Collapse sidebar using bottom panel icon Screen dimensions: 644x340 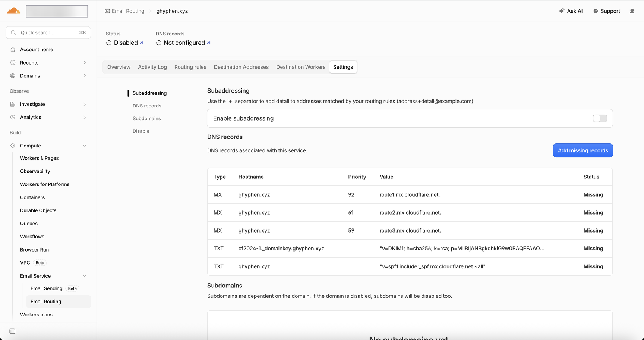point(12,331)
